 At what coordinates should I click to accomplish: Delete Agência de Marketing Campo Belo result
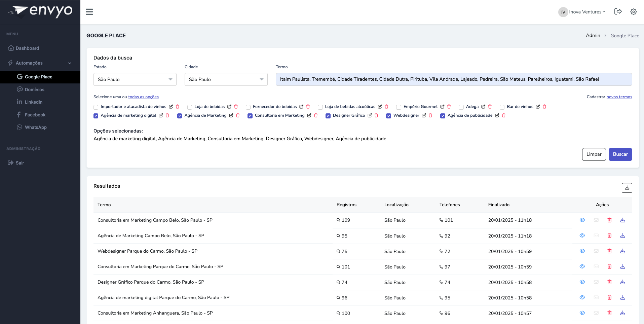click(609, 236)
